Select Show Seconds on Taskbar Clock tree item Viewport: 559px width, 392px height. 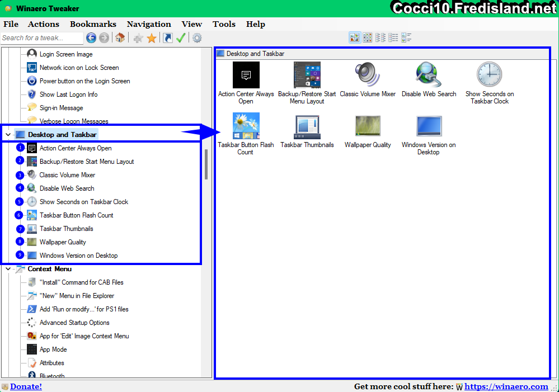pyautogui.click(x=84, y=202)
